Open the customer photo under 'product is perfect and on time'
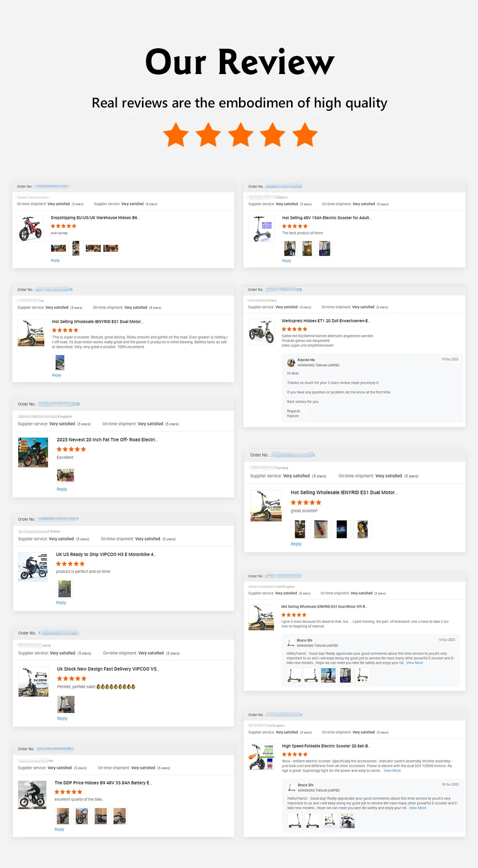The height and width of the screenshot is (868, 478). [65, 589]
